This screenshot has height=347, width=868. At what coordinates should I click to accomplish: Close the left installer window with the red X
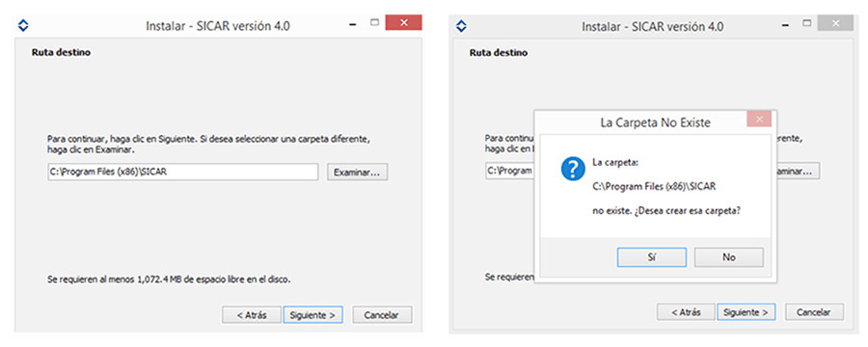click(x=403, y=23)
